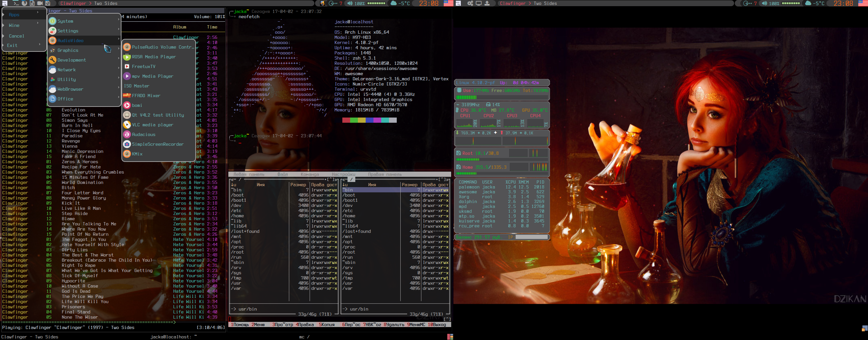868x340 pixels.
Task: Expand the Exit submenu
Action: [x=24, y=45]
